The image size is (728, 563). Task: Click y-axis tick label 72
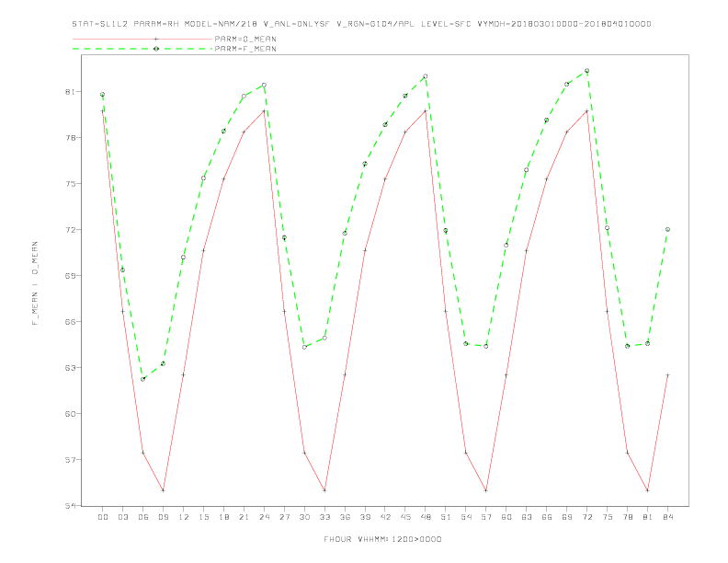70,230
